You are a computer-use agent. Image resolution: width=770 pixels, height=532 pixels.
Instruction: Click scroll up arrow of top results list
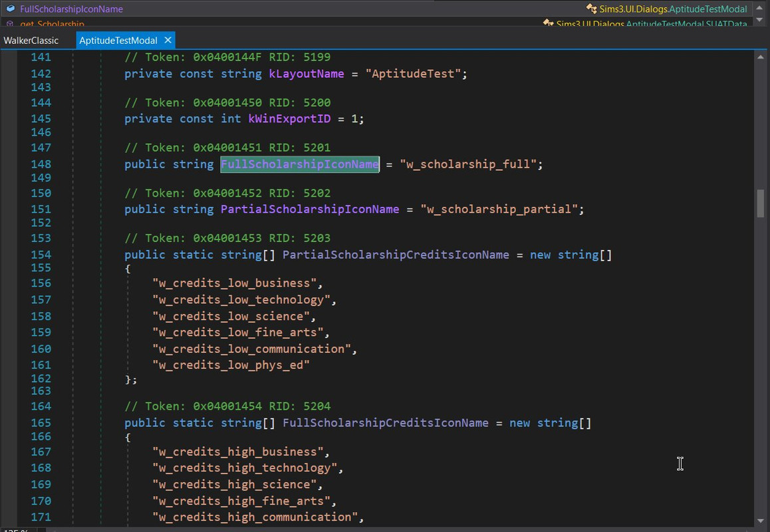[x=759, y=8]
